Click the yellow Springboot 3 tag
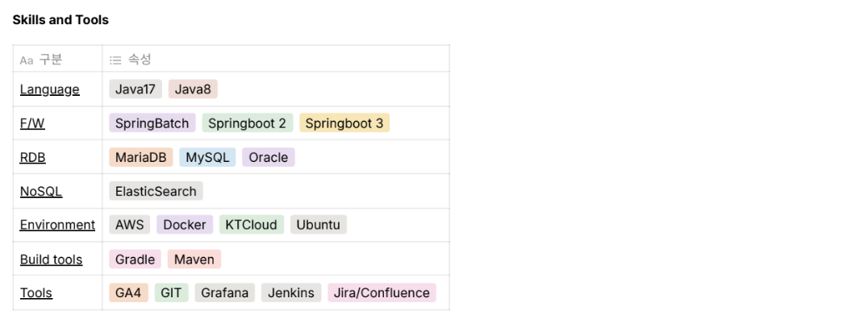This screenshot has height=319, width=868. tap(344, 123)
